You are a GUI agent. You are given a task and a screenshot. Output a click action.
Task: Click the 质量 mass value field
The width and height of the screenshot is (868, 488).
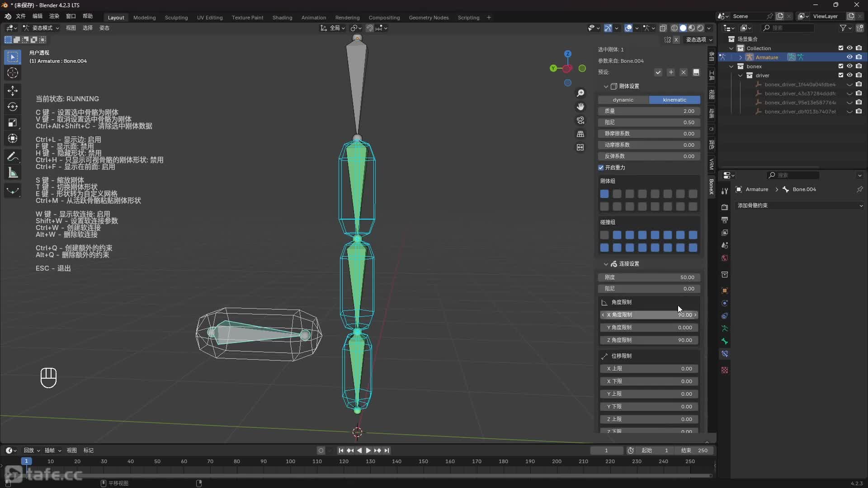(649, 111)
